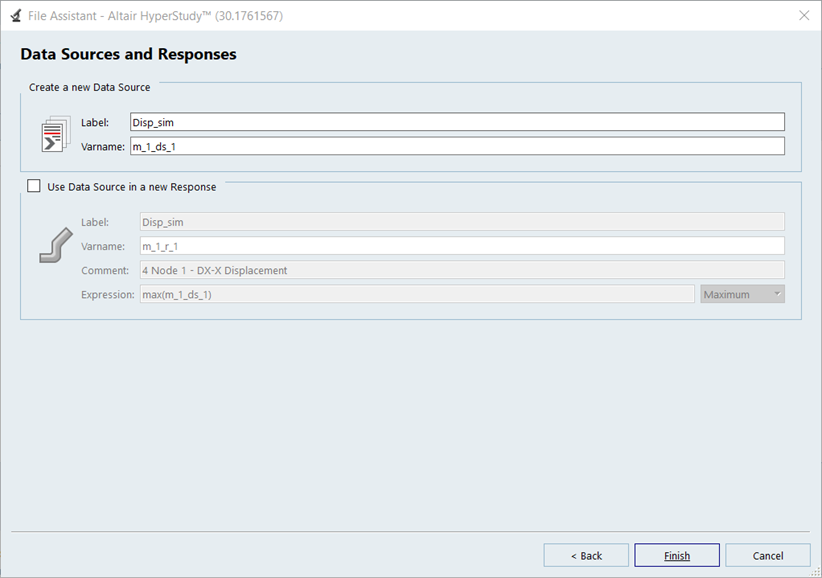Click the Expression: label text
Viewport: 822px width, 578px height.
coord(107,294)
